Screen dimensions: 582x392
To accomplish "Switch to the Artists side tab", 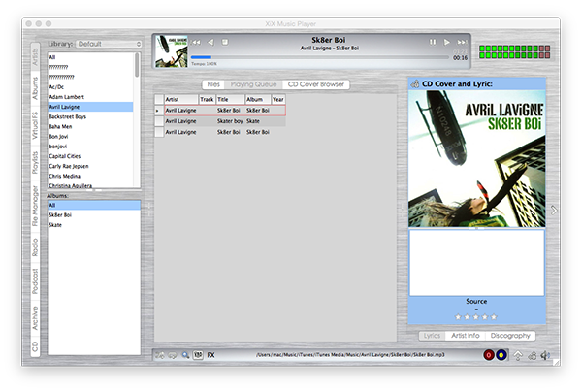I will (35, 57).
